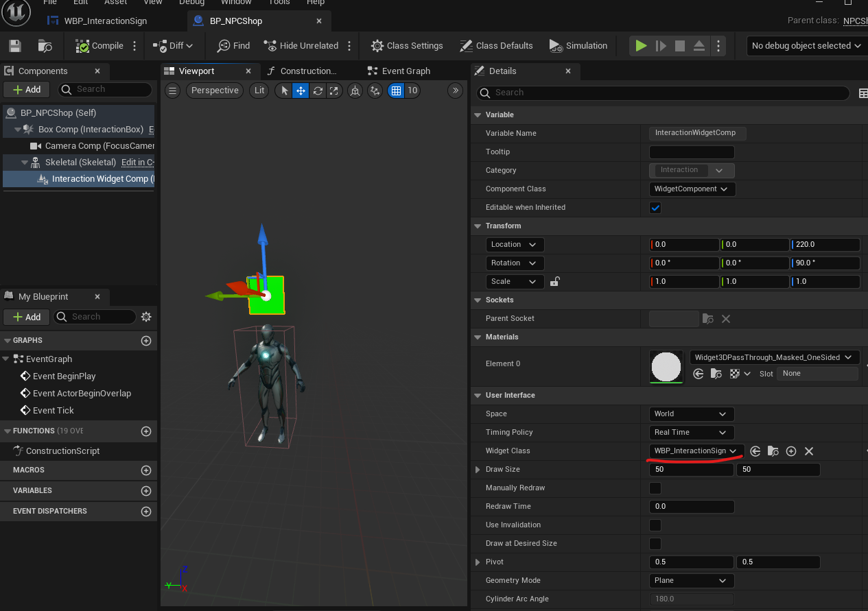Click Browse to asset in Content Browser icon
Image resolution: width=868 pixels, height=611 pixels.
point(45,46)
